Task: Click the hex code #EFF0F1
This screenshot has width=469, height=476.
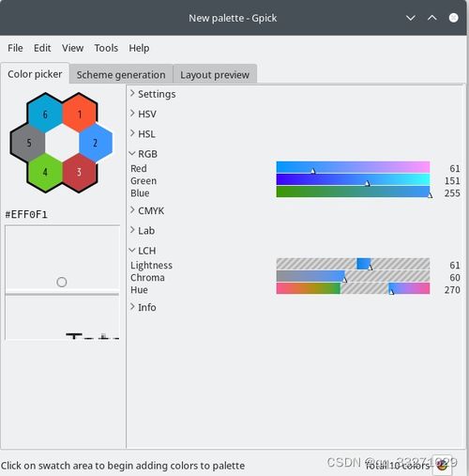Action: click(x=26, y=215)
